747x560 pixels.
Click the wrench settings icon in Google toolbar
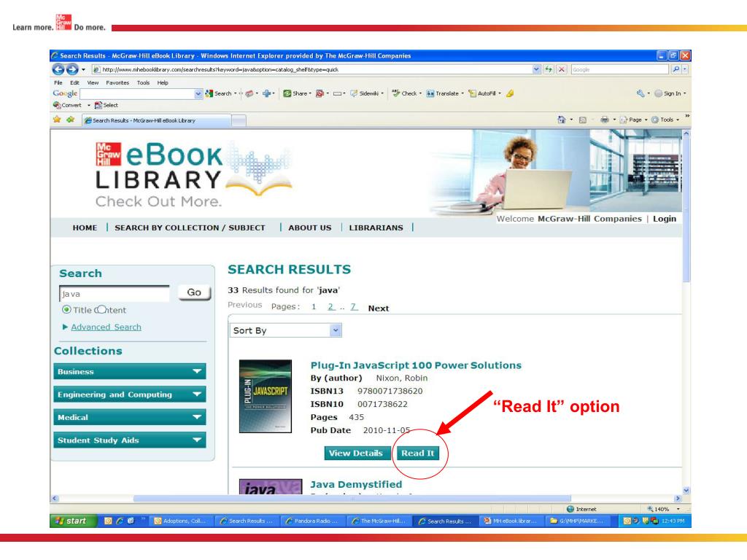(640, 93)
